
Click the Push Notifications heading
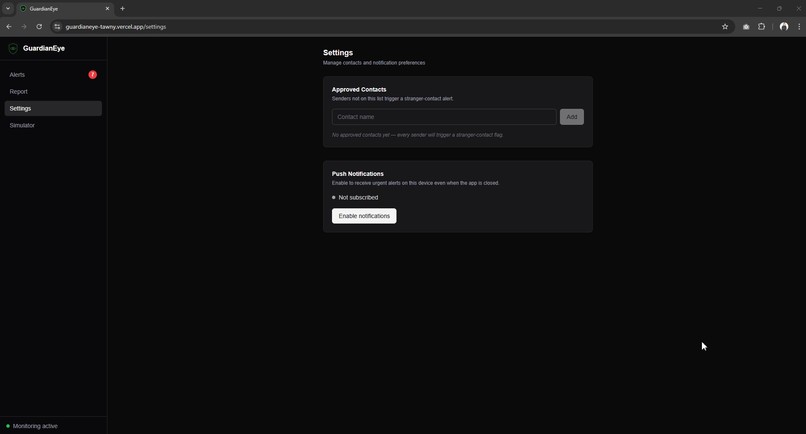point(358,174)
